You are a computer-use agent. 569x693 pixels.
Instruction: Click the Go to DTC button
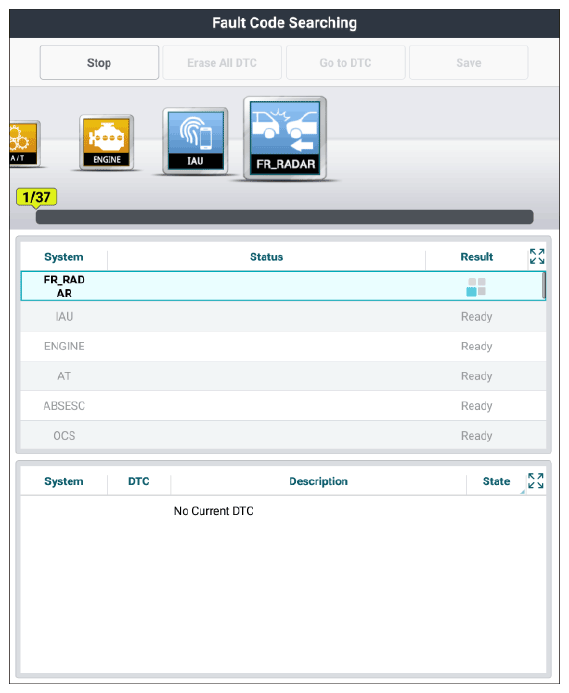click(x=345, y=63)
